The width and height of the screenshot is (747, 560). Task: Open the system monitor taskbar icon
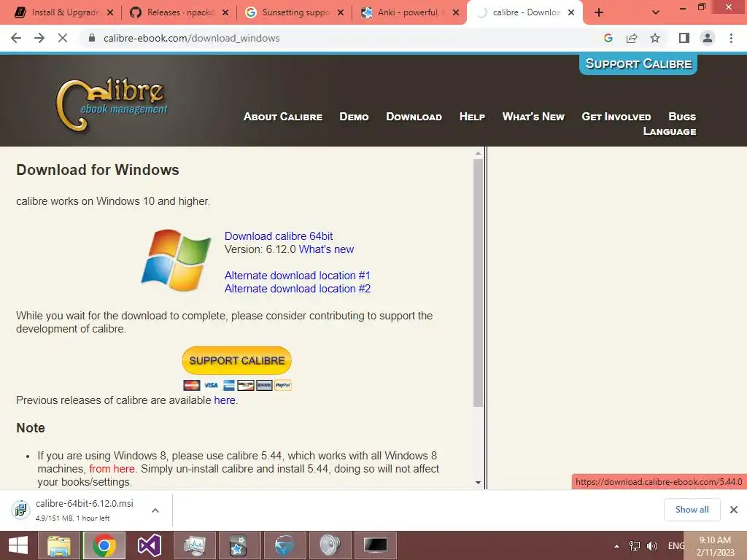[x=194, y=545]
